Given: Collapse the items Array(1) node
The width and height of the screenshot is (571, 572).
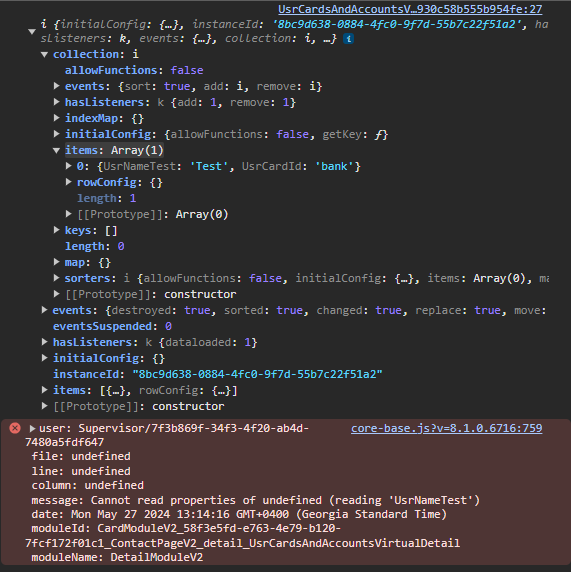Looking at the screenshot, I should pos(57,150).
